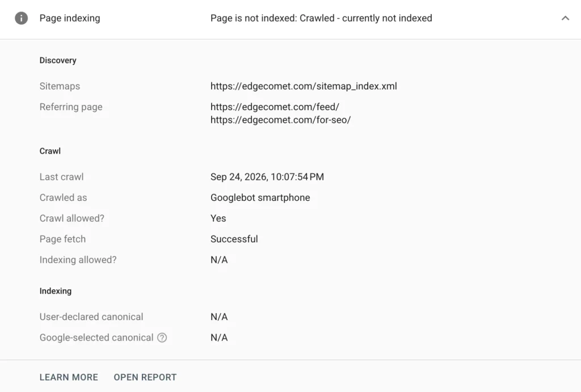
Task: Click the Google-selected canonical N/A value
Action: coord(219,338)
